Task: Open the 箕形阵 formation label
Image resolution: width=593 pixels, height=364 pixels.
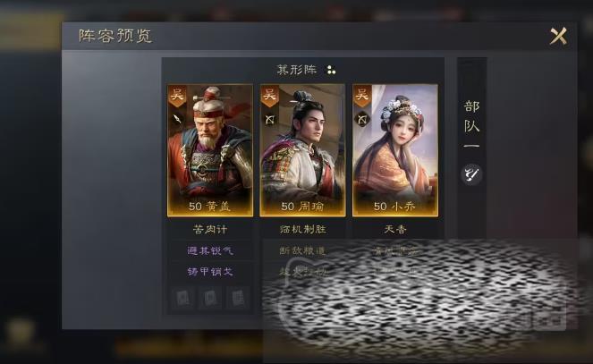Action: (297, 70)
